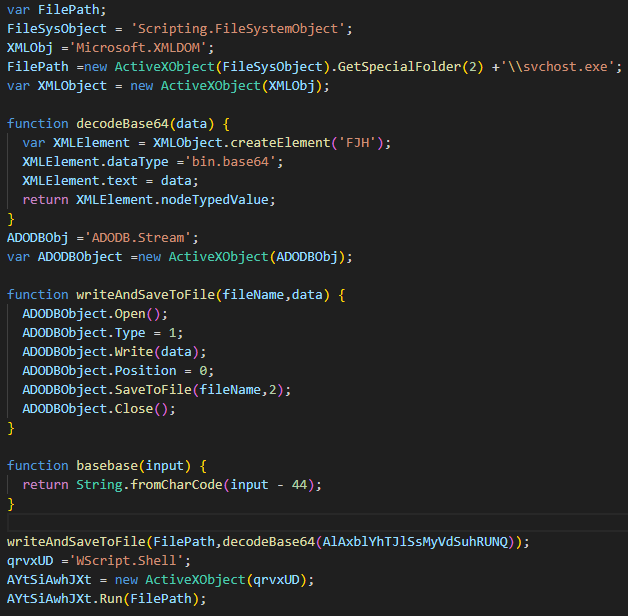Image resolution: width=628 pixels, height=616 pixels.
Task: Click 'Scripting.FileSystemObject' string literal
Action: pyautogui.click(x=238, y=29)
